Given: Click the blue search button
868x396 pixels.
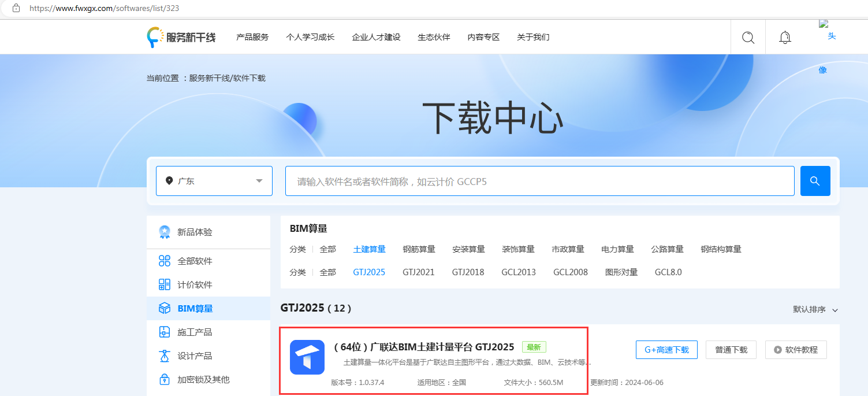Looking at the screenshot, I should (815, 181).
